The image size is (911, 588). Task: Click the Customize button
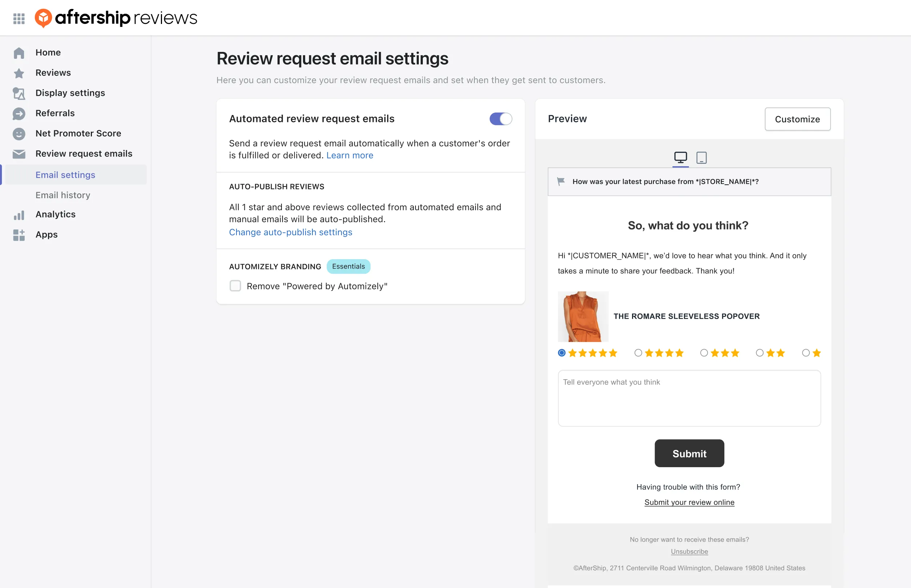797,119
